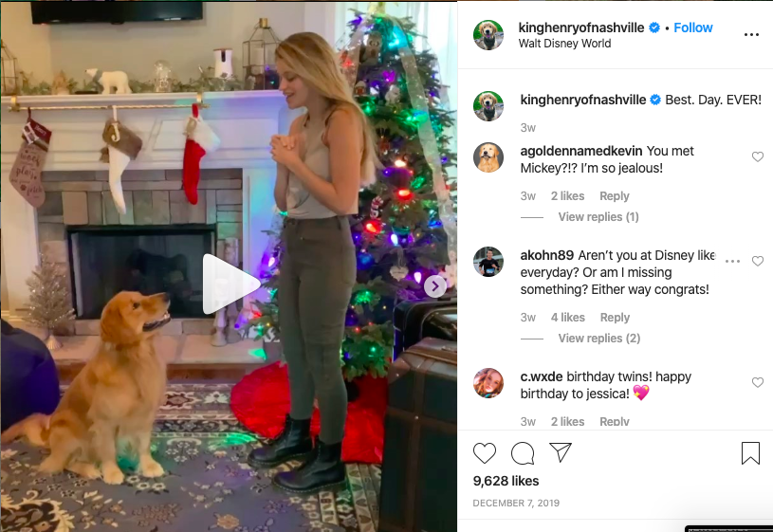Play the video with the dog
773x532 pixels.
[230, 284]
